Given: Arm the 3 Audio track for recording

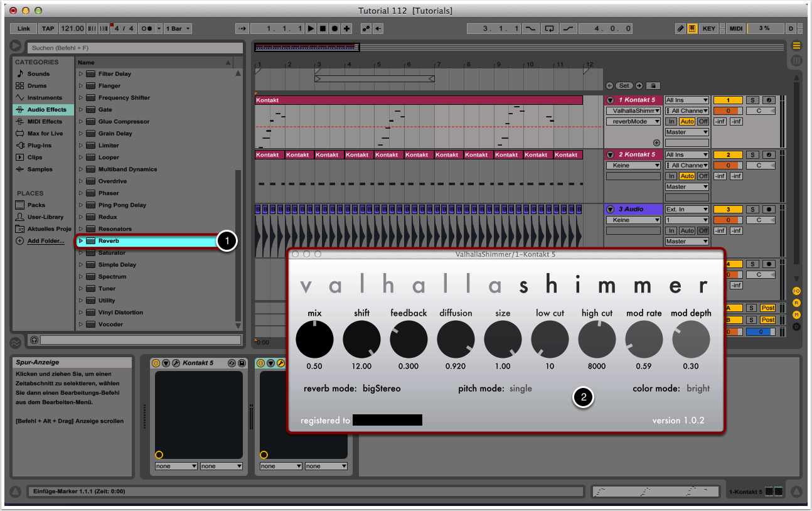Looking at the screenshot, I should pyautogui.click(x=768, y=210).
